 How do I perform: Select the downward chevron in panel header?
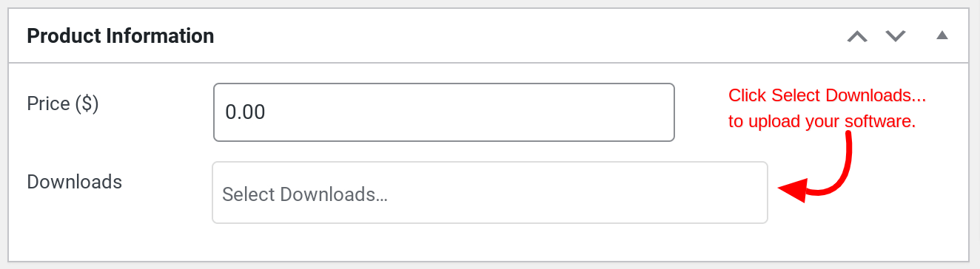coord(896,36)
